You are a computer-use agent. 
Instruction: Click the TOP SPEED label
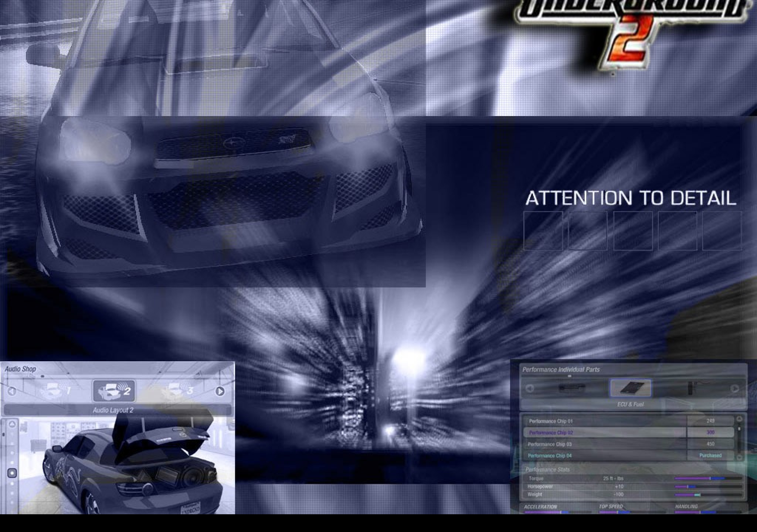click(611, 507)
